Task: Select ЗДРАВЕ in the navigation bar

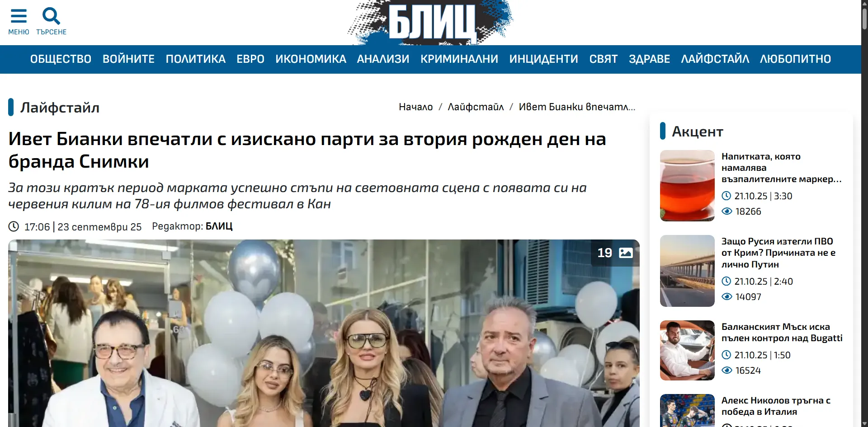Action: pyautogui.click(x=649, y=59)
